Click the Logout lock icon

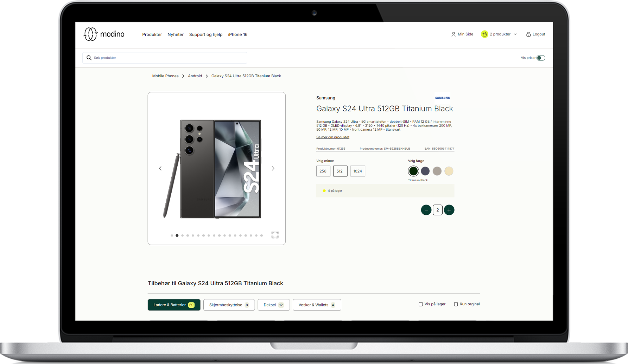click(528, 34)
